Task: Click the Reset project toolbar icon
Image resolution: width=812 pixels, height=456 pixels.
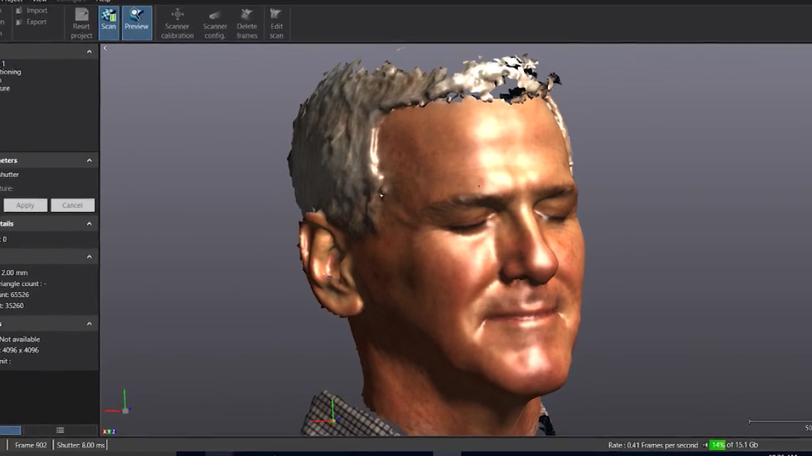Action: 81,24
